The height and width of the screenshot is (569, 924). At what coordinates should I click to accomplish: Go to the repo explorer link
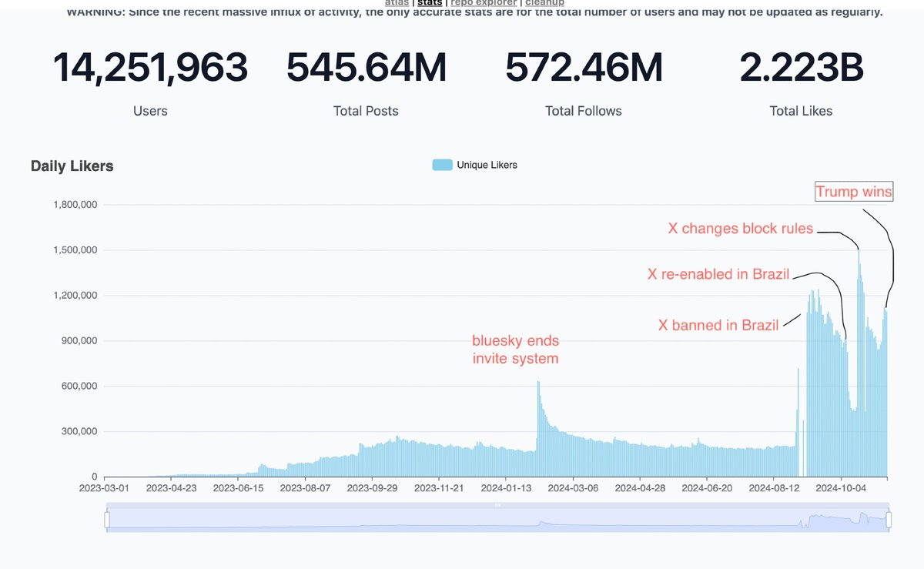[x=485, y=3]
